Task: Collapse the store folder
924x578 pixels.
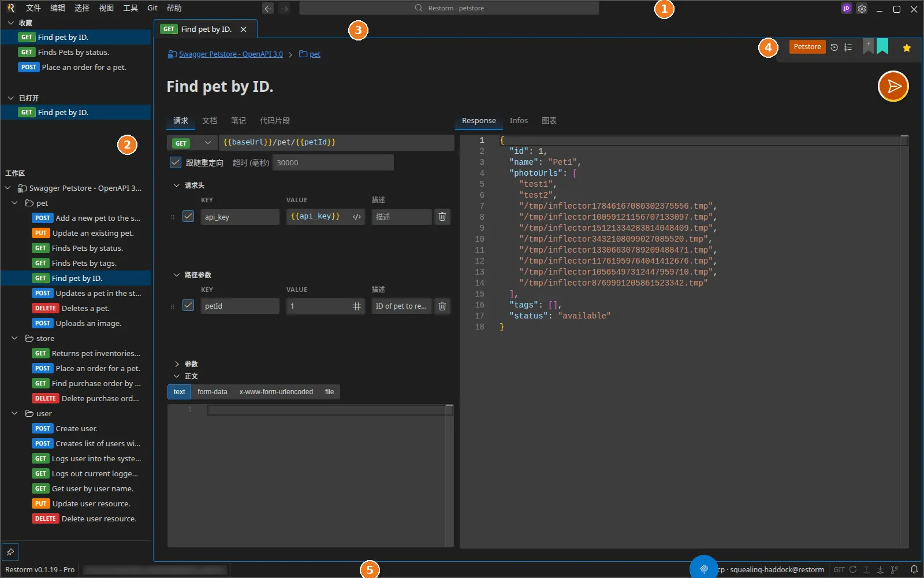Action: (14, 339)
